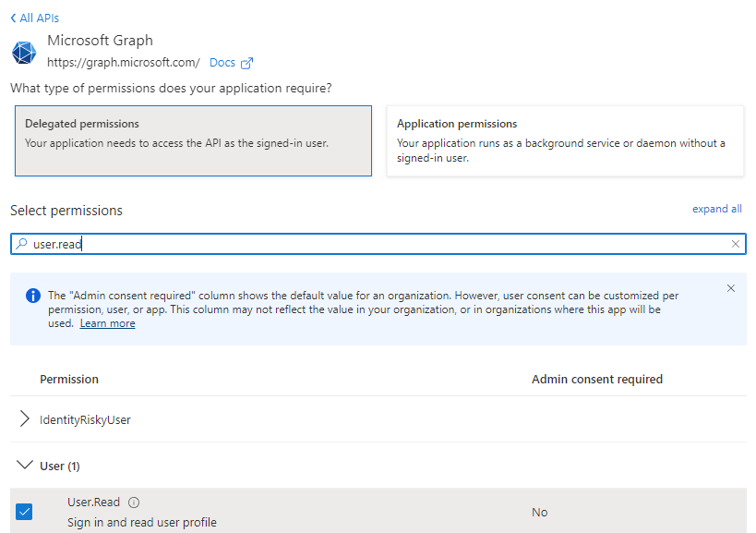The height and width of the screenshot is (533, 756).
Task: Open the Docs link
Action: pyautogui.click(x=222, y=63)
